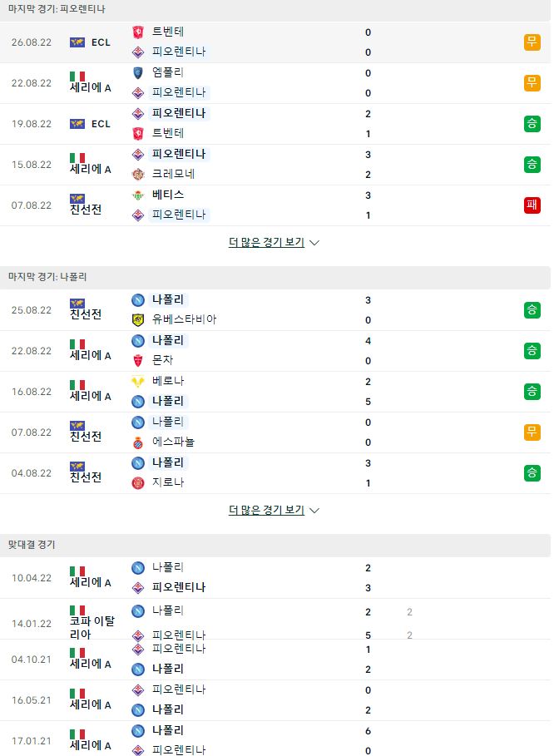Click the Espanyol crest next to 에스파뇰
The height and width of the screenshot is (756, 554).
138,442
